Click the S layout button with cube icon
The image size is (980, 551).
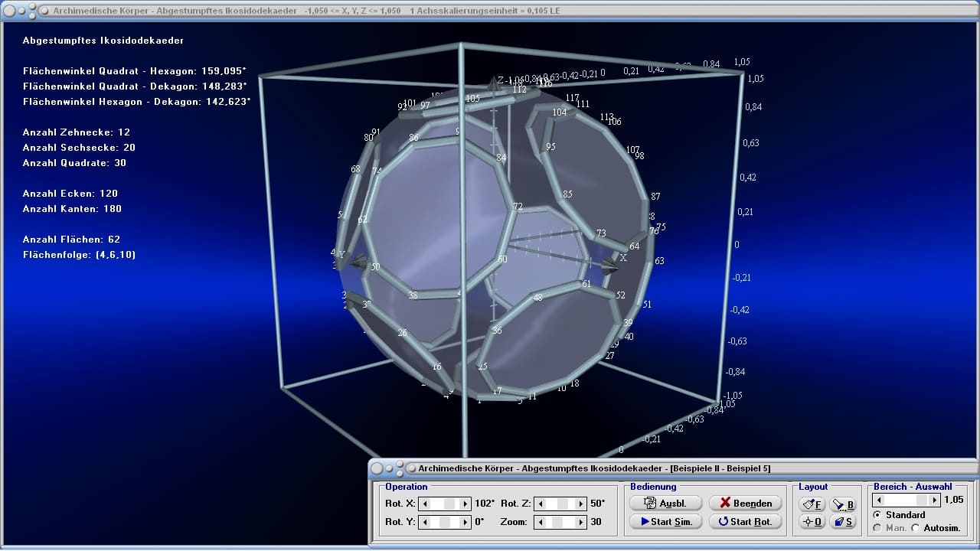pyautogui.click(x=843, y=521)
